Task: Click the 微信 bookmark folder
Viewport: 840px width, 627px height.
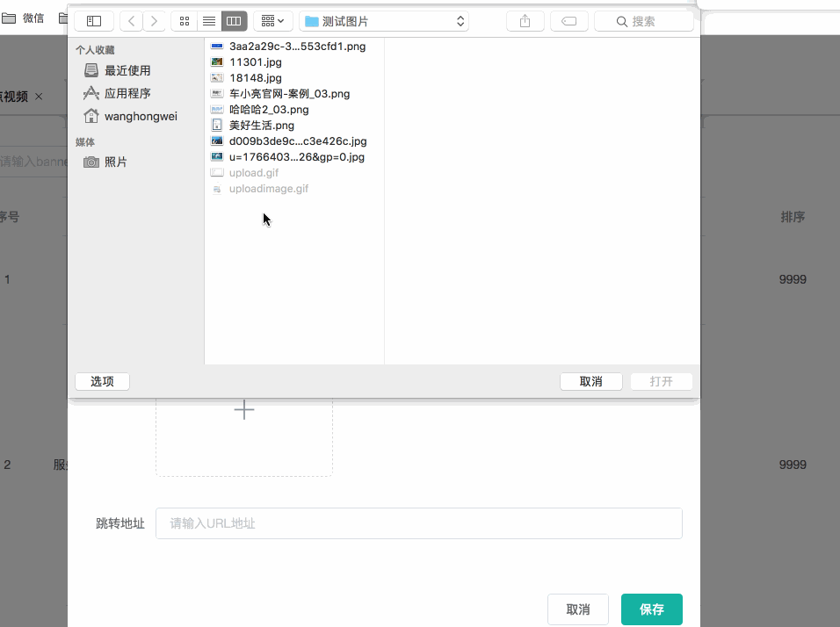Action: (x=23, y=18)
